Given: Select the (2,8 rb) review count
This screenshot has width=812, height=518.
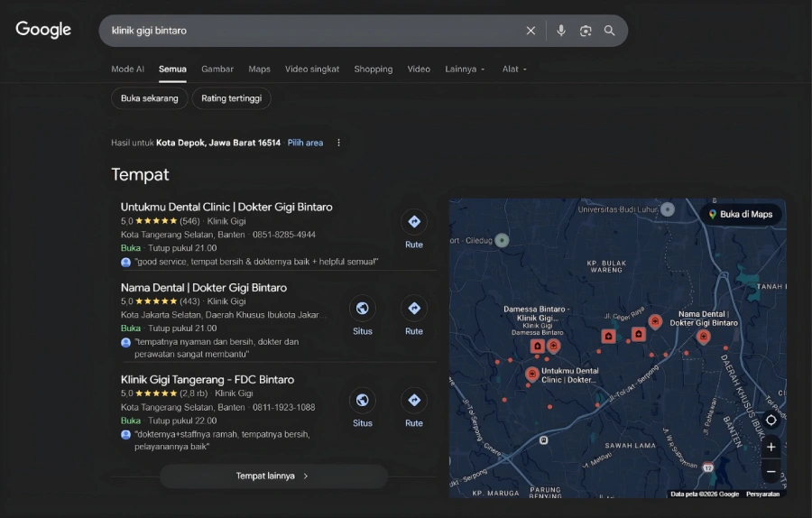Looking at the screenshot, I should coord(194,393).
